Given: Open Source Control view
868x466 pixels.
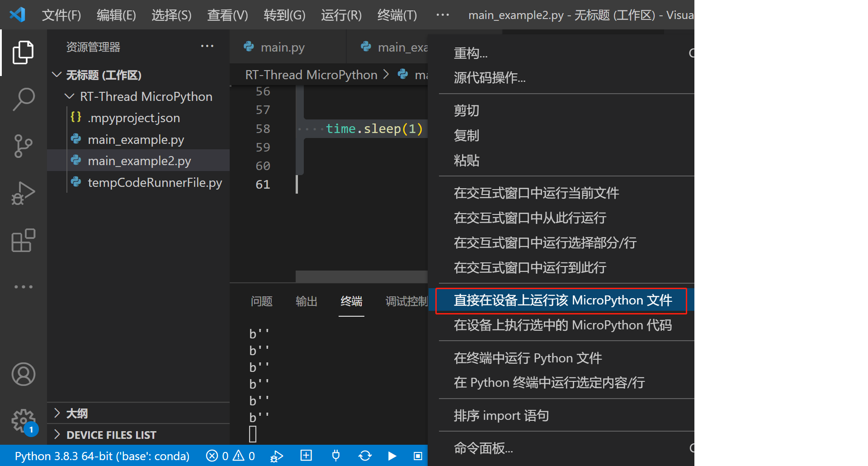Looking at the screenshot, I should coord(23,146).
